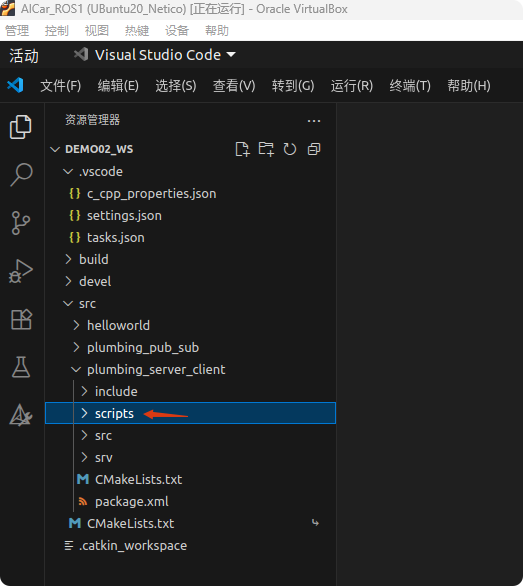Click New File icon in DEMO02_WS header

(x=242, y=149)
